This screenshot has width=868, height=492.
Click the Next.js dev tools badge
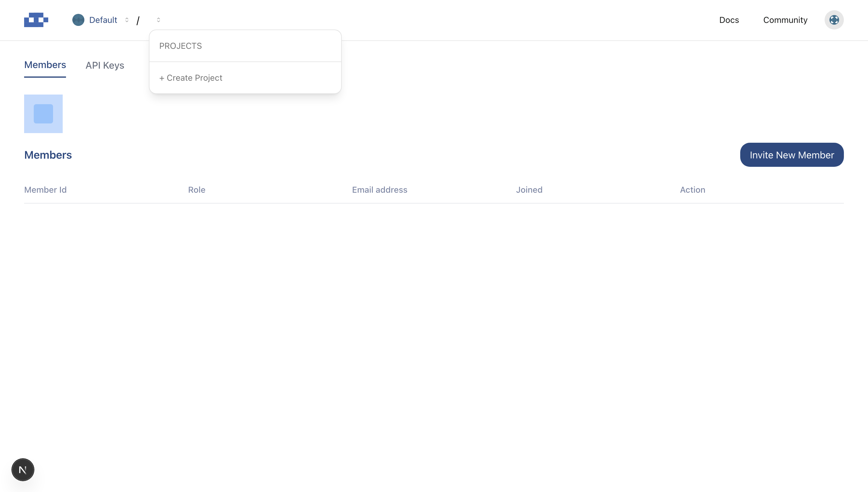coord(23,469)
